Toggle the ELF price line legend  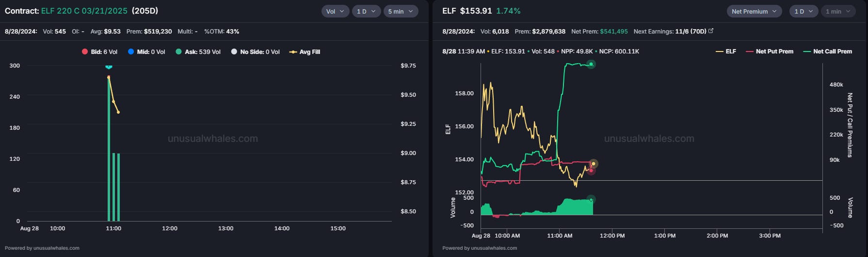(x=726, y=51)
